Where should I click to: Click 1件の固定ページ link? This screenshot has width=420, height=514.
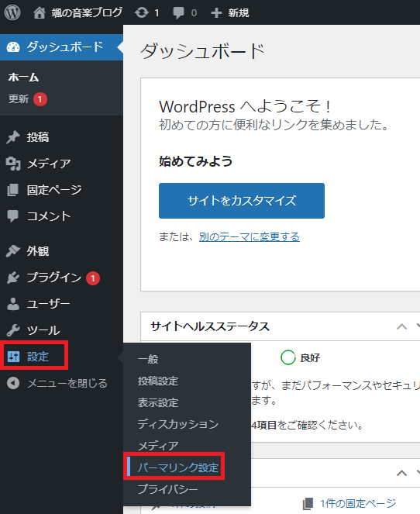(x=358, y=503)
